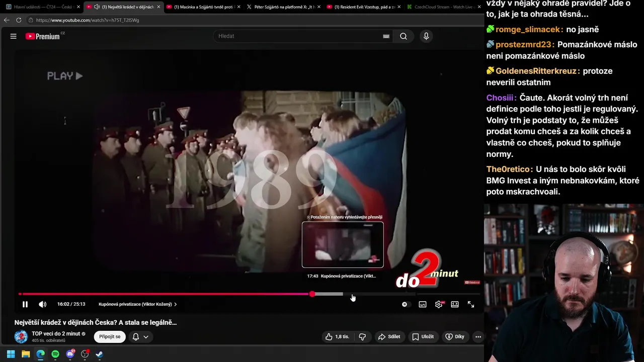644x362 pixels.
Task: Close the ČT24 Hlavní události tab
Action: point(78,7)
